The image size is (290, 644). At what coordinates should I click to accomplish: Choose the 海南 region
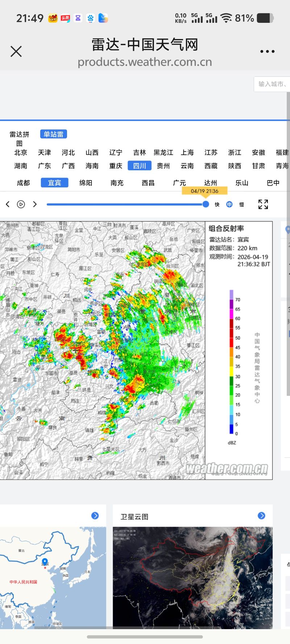click(92, 166)
